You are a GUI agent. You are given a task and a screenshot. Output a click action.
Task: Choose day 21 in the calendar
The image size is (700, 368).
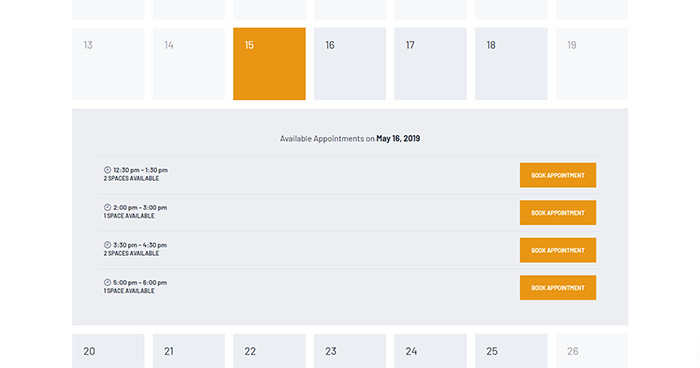(x=189, y=351)
